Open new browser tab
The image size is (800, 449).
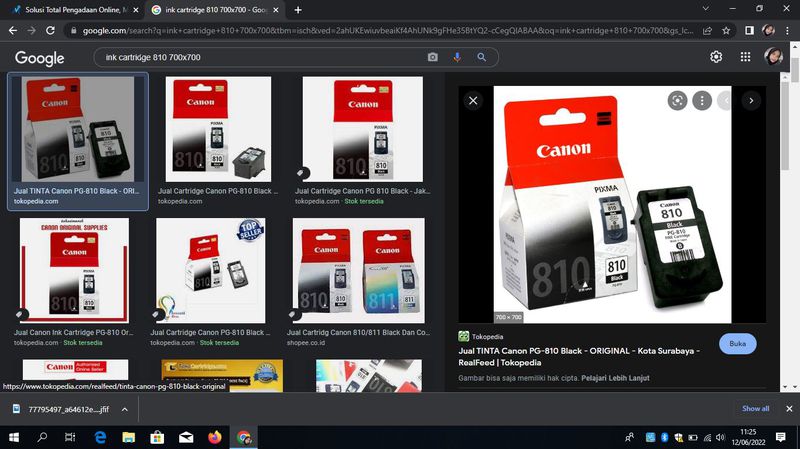click(x=298, y=10)
